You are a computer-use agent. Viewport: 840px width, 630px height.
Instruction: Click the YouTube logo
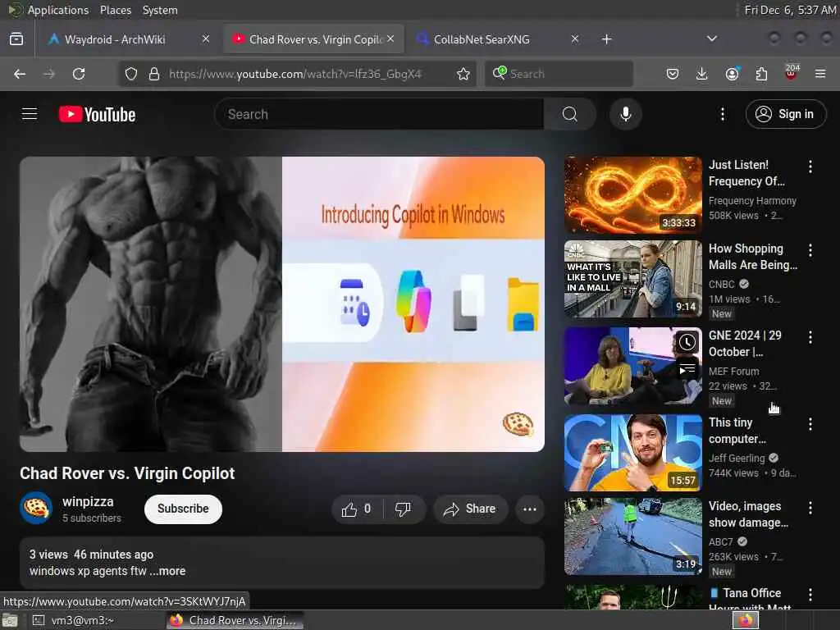coord(97,114)
